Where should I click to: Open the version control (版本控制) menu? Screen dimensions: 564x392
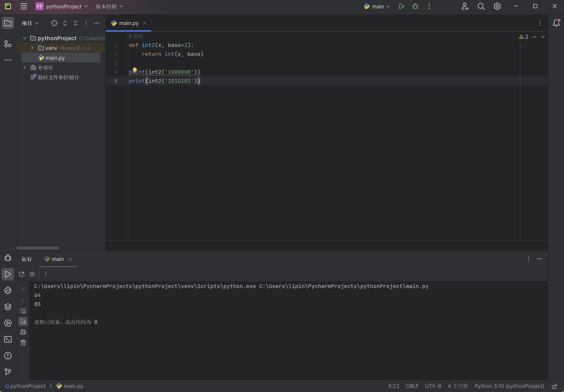[109, 6]
